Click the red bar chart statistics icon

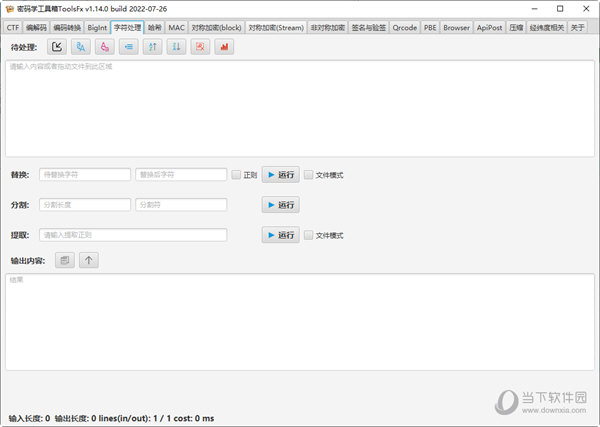click(x=224, y=47)
